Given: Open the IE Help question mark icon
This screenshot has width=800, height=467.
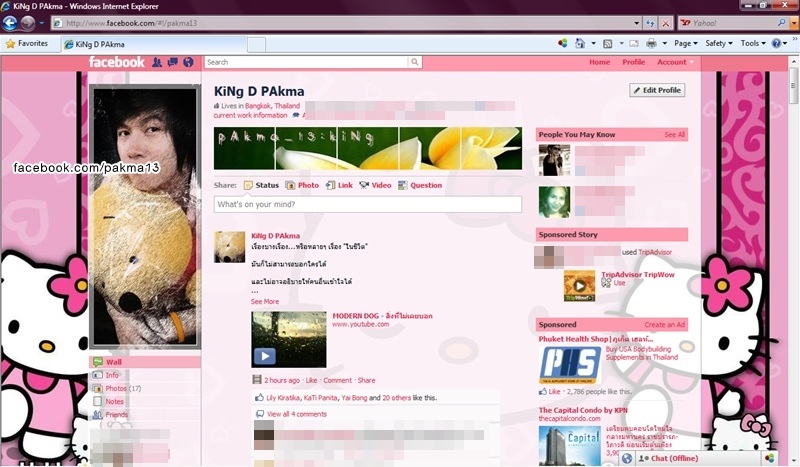Looking at the screenshot, I should (776, 43).
